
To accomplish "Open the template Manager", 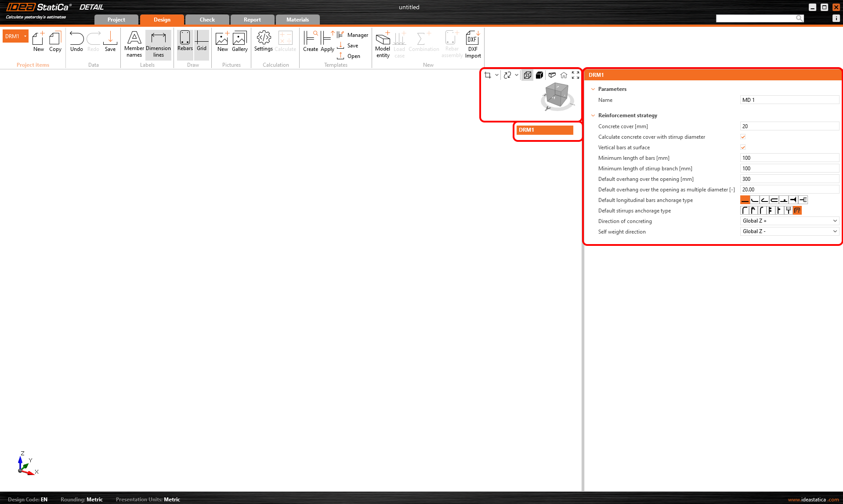I will [x=353, y=35].
